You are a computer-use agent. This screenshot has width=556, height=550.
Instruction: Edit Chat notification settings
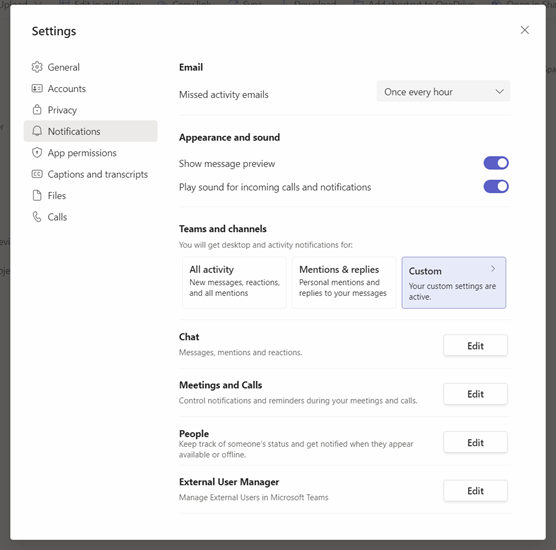coord(475,345)
